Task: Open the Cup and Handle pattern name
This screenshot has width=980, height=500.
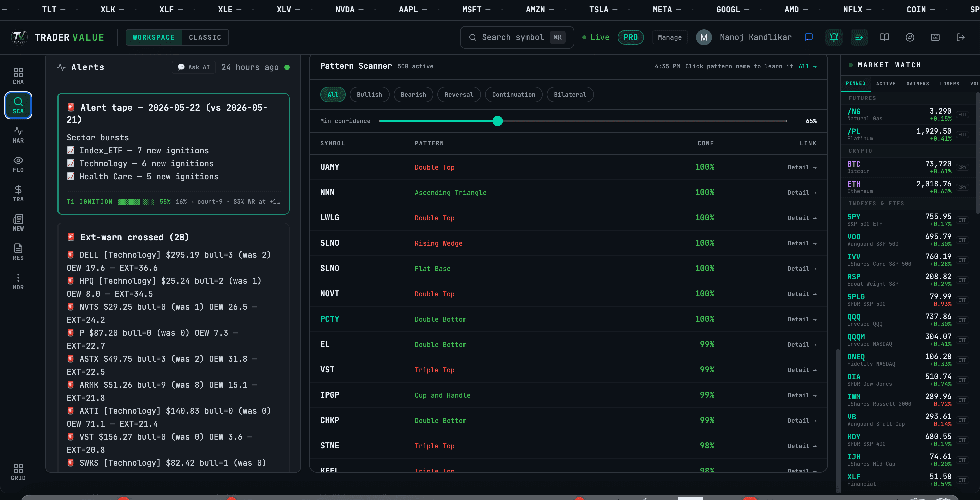Action: [x=442, y=395]
